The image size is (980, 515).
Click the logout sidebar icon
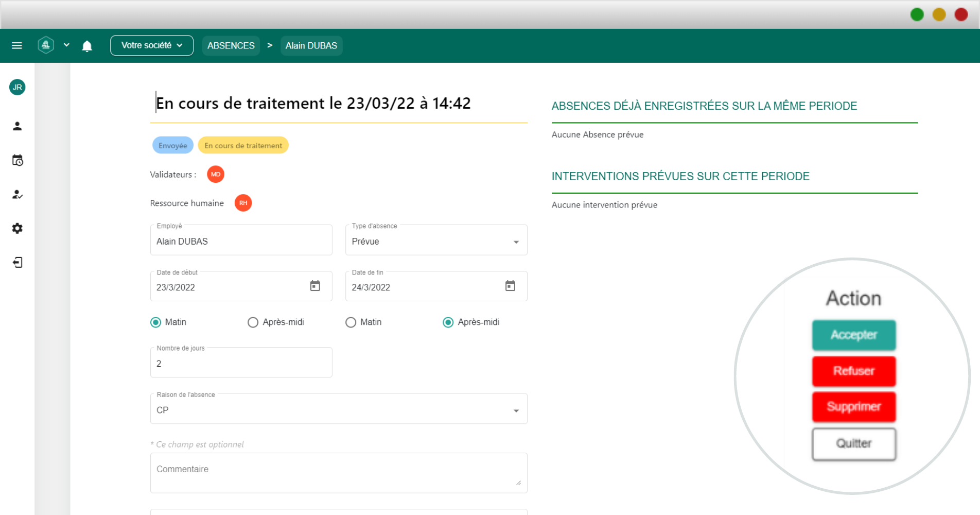pos(17,263)
